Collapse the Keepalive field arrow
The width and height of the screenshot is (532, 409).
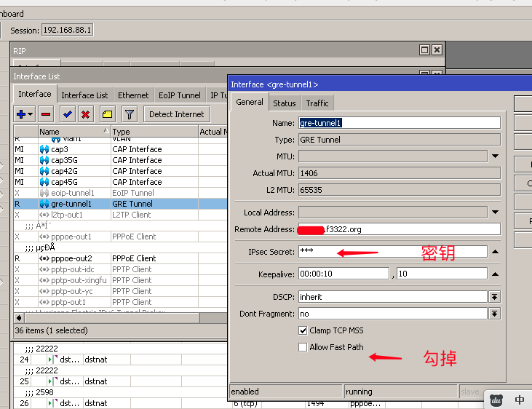495,274
